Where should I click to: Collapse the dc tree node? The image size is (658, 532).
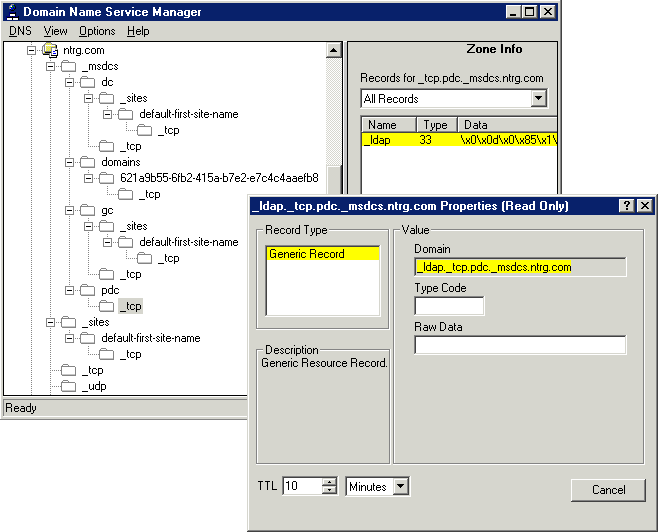(x=69, y=82)
